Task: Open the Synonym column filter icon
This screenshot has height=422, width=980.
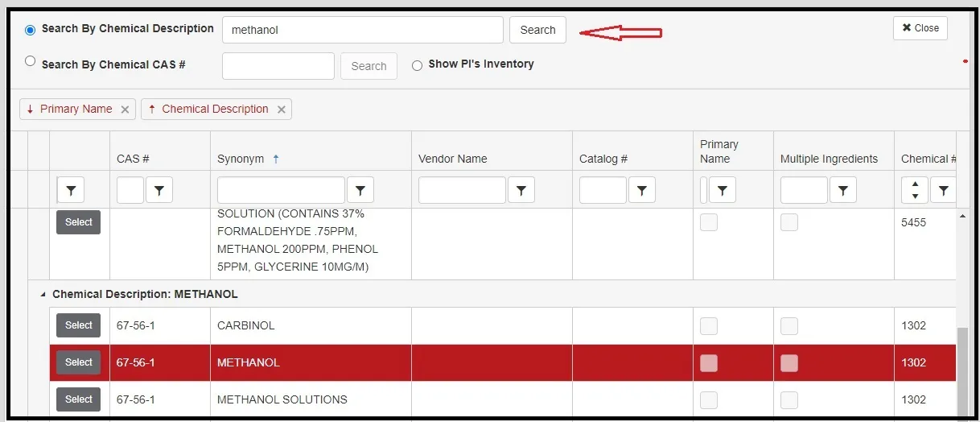Action: point(360,190)
